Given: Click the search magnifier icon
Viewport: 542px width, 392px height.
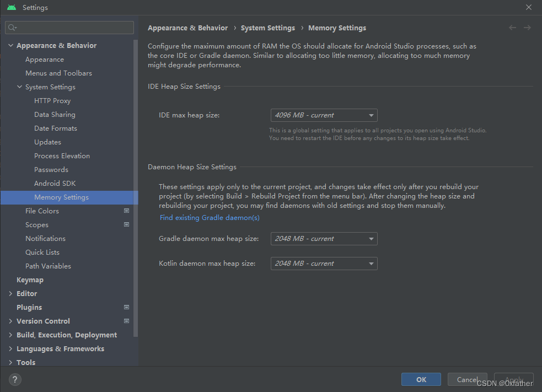Looking at the screenshot, I should point(12,28).
